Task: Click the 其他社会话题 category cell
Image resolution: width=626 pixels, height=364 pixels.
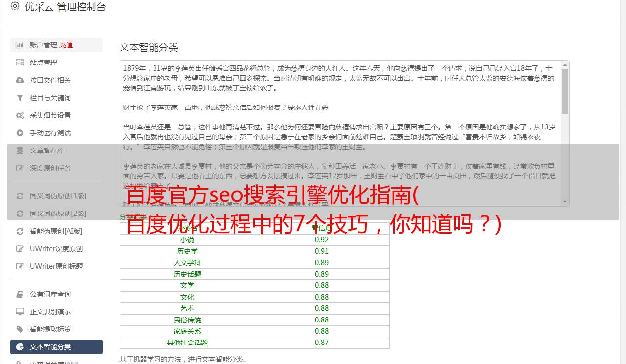Action: pyautogui.click(x=187, y=343)
